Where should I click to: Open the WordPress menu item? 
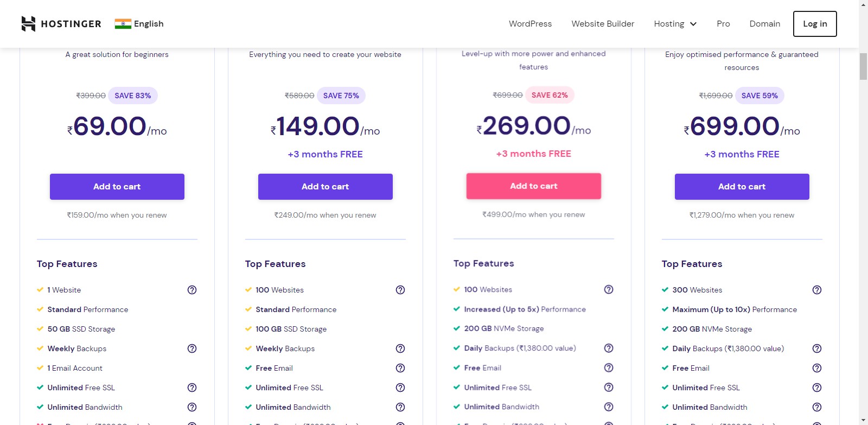[530, 24]
